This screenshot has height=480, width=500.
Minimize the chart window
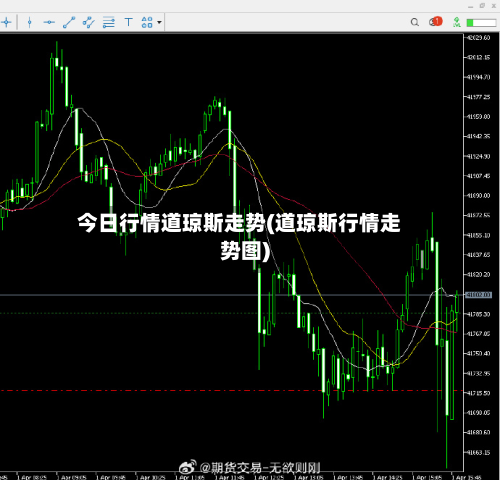(471, 6)
